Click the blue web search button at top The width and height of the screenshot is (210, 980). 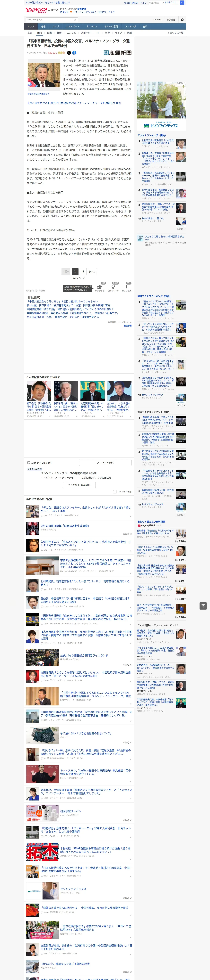(x=182, y=3)
